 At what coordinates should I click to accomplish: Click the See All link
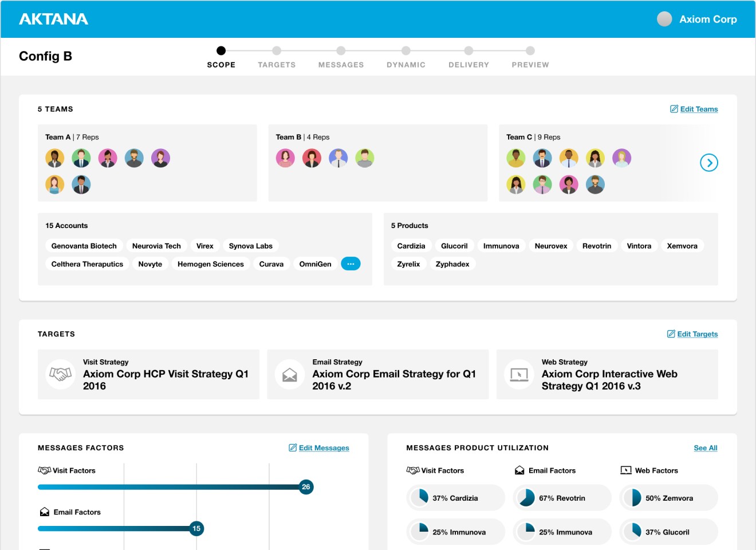pos(706,448)
